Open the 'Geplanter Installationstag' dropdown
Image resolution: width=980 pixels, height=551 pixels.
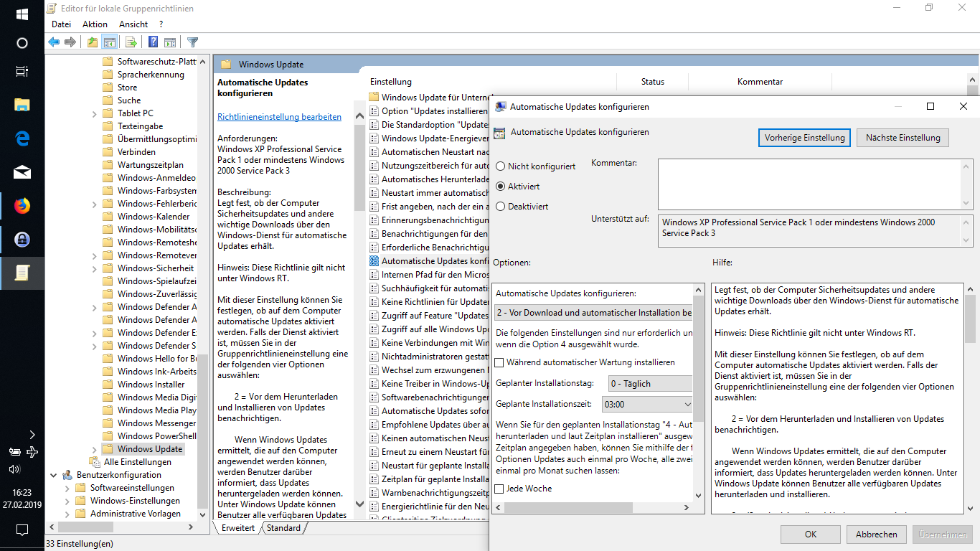click(650, 384)
